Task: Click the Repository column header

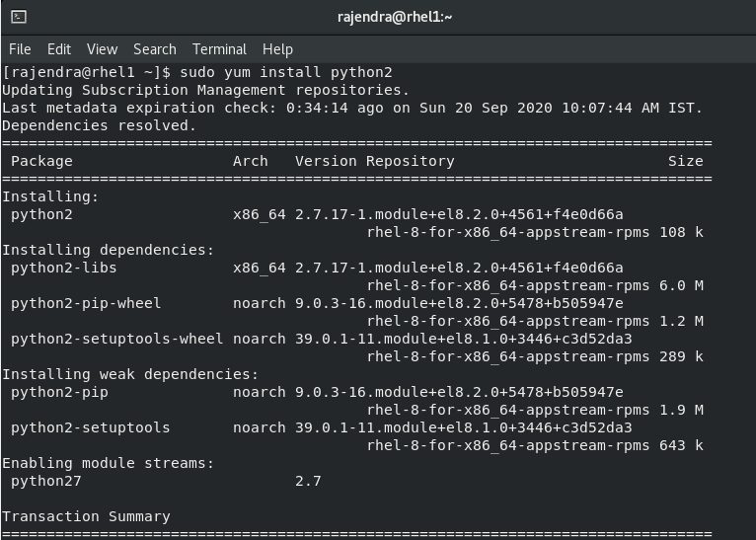Action: coord(411,161)
